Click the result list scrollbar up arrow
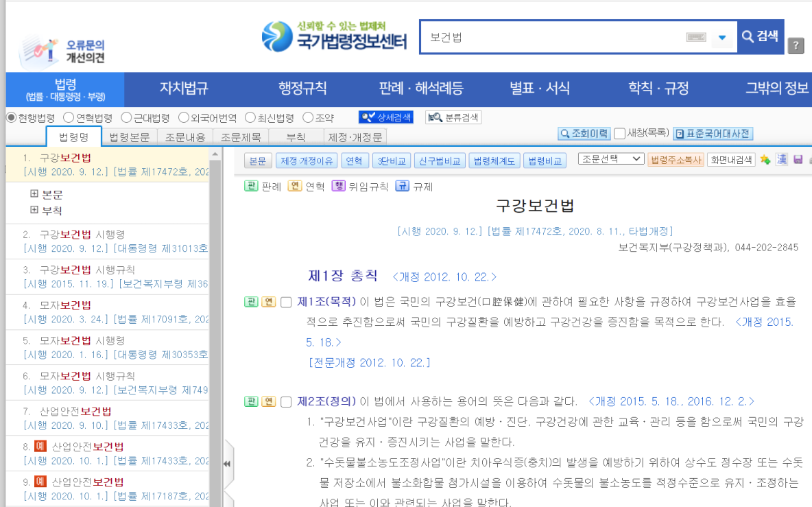Viewport: 812px width, 507px height. coord(215,154)
